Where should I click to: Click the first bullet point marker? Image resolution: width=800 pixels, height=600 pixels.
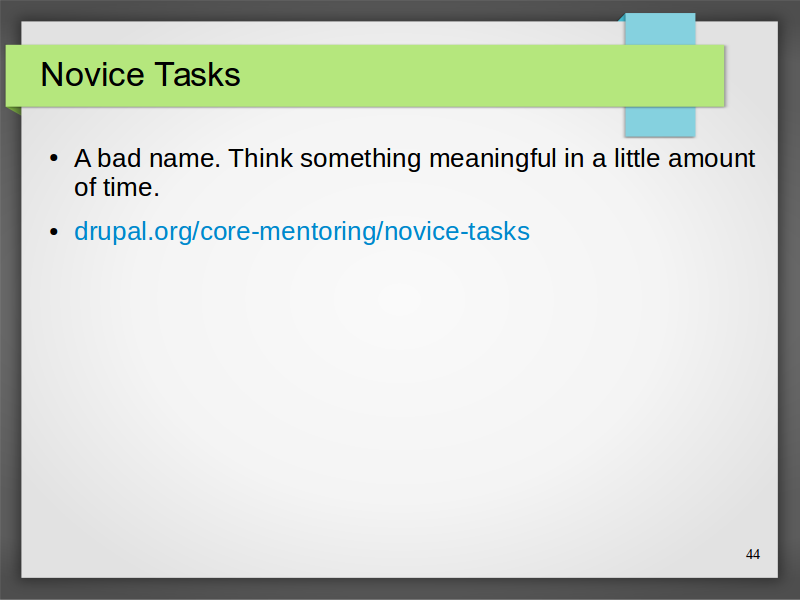click(54, 158)
